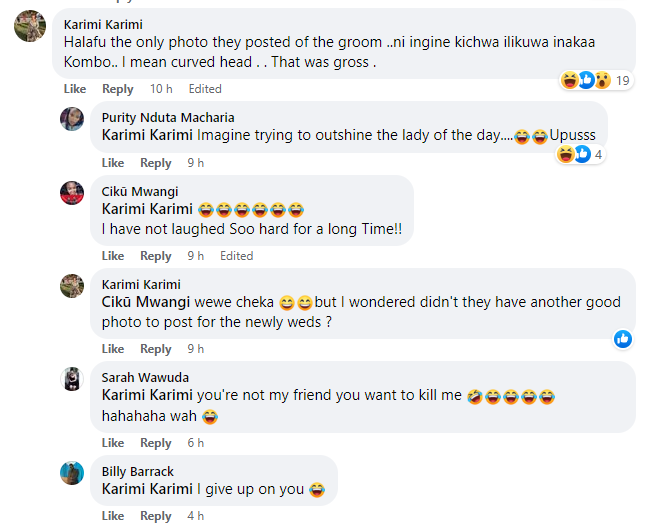Click the 6 h timestamp on Sarah's comment
670x525 pixels.
pyautogui.click(x=195, y=443)
